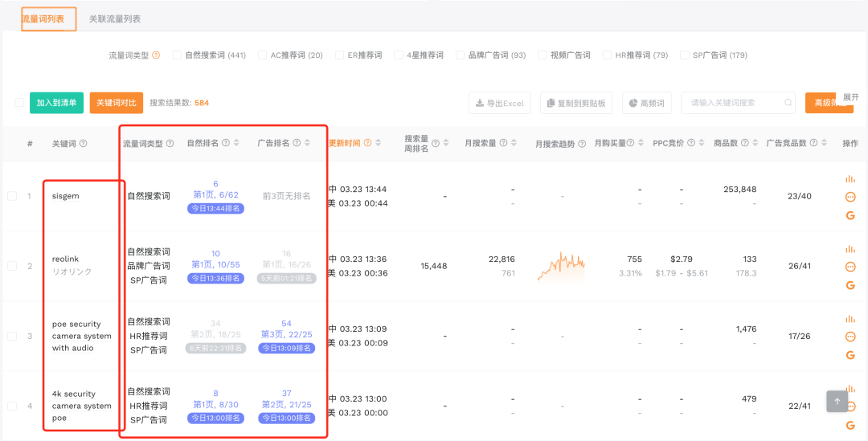This screenshot has width=868, height=441.
Task: Open the bar chart icon for sisgem row
Action: (850, 178)
